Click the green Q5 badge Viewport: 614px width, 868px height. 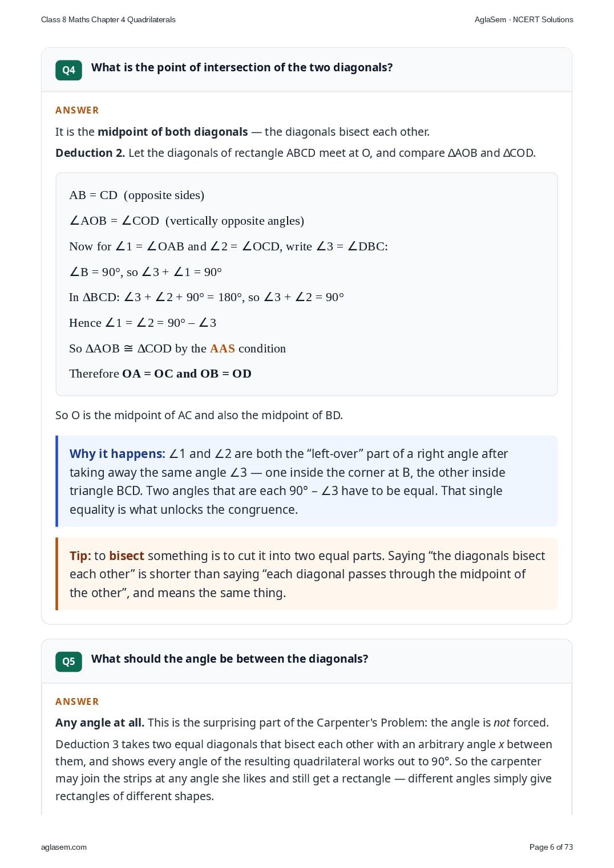point(68,662)
